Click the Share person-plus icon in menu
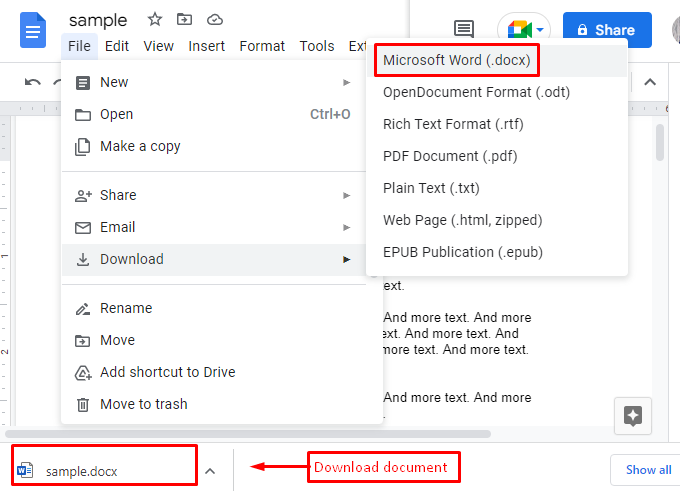 coord(83,196)
